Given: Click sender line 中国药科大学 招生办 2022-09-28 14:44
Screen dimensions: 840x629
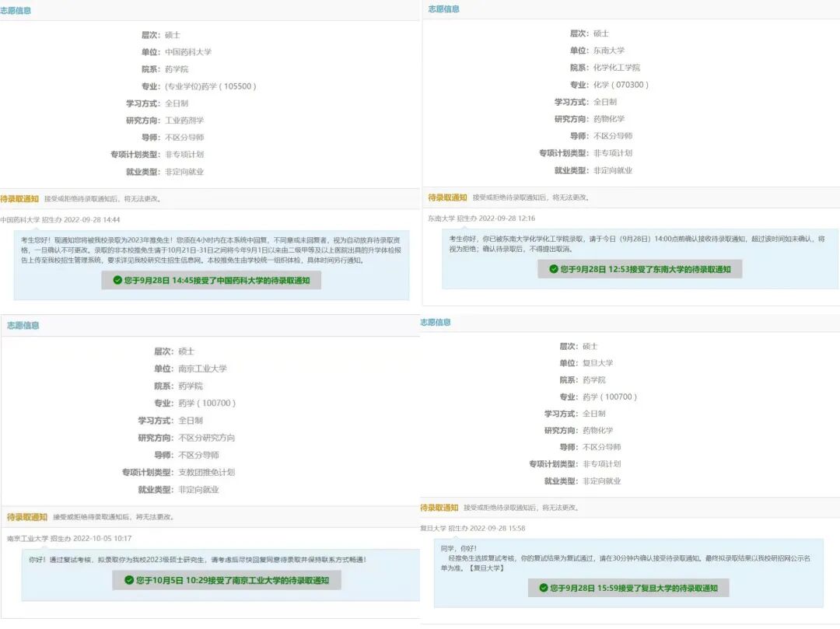Looking at the screenshot, I should click(60, 219).
